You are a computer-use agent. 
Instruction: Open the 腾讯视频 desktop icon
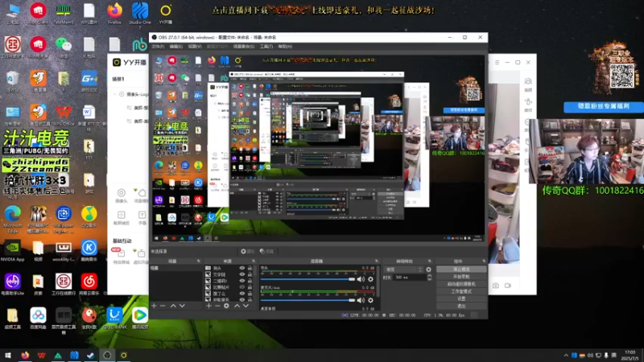139,318
